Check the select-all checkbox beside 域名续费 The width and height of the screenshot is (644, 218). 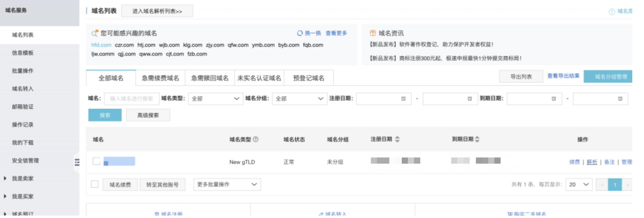pos(95,184)
